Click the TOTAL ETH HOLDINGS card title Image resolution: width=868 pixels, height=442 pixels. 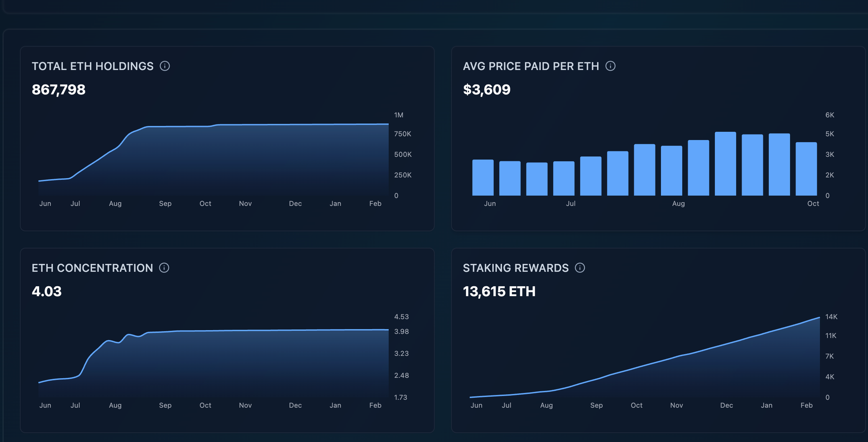pos(92,66)
